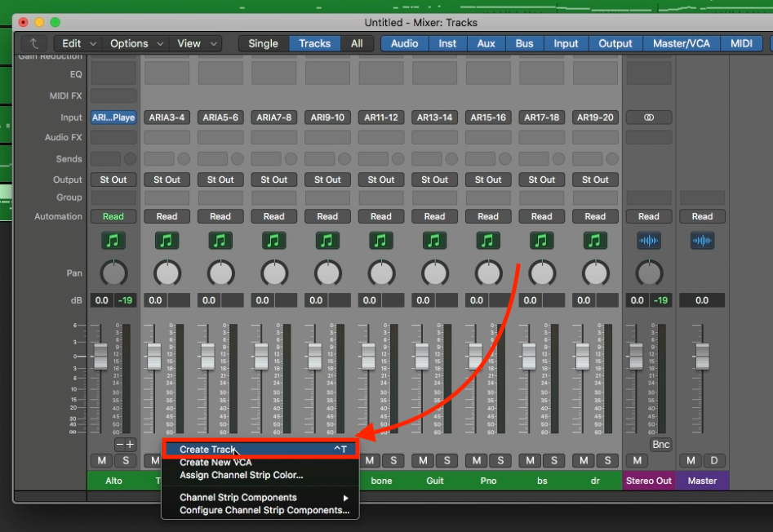
Task: Click the Stereo Out waveform icon
Action: tap(649, 241)
